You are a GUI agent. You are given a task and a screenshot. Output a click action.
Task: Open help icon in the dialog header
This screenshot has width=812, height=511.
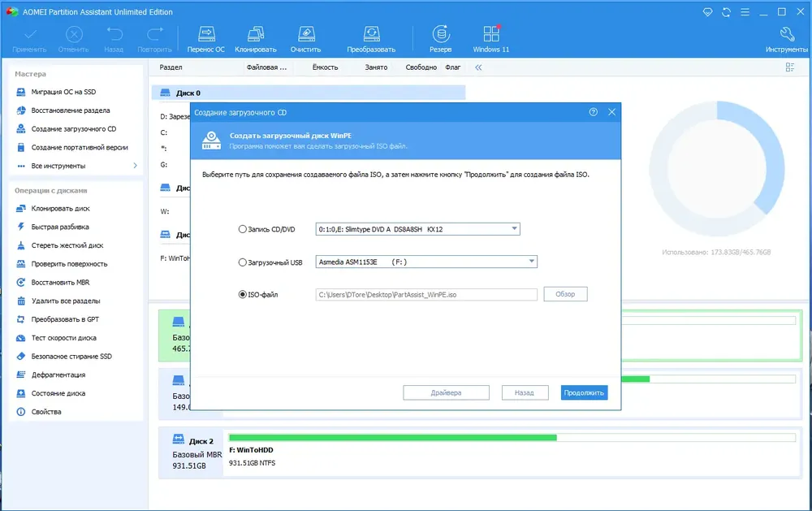(x=593, y=112)
